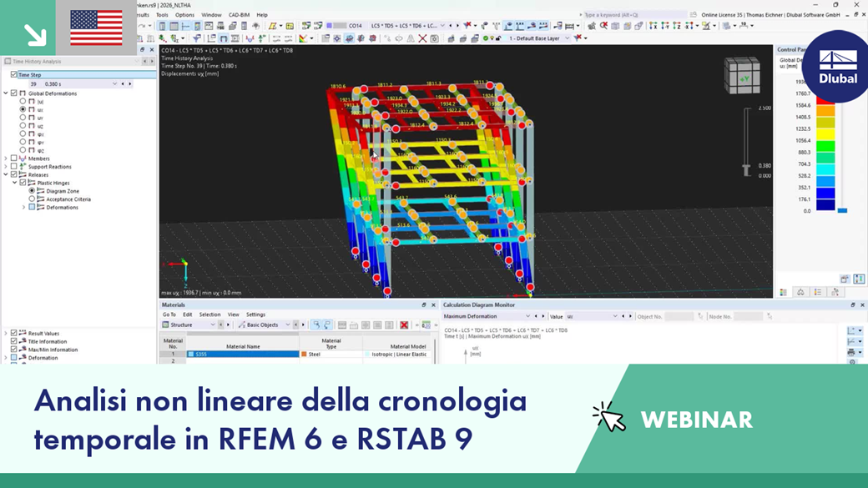Viewport: 868px width, 488px height.
Task: Toggle the Result Values checkbox
Action: tap(14, 333)
